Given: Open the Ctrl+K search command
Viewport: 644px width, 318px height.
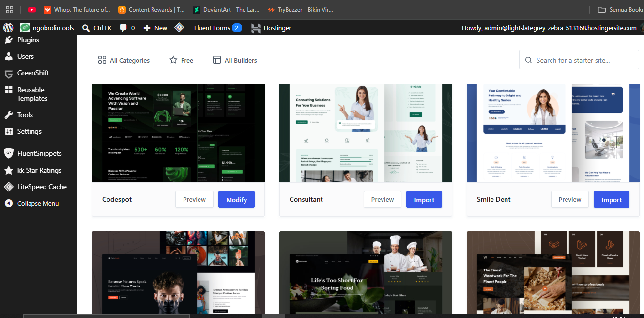Looking at the screenshot, I should (x=97, y=28).
